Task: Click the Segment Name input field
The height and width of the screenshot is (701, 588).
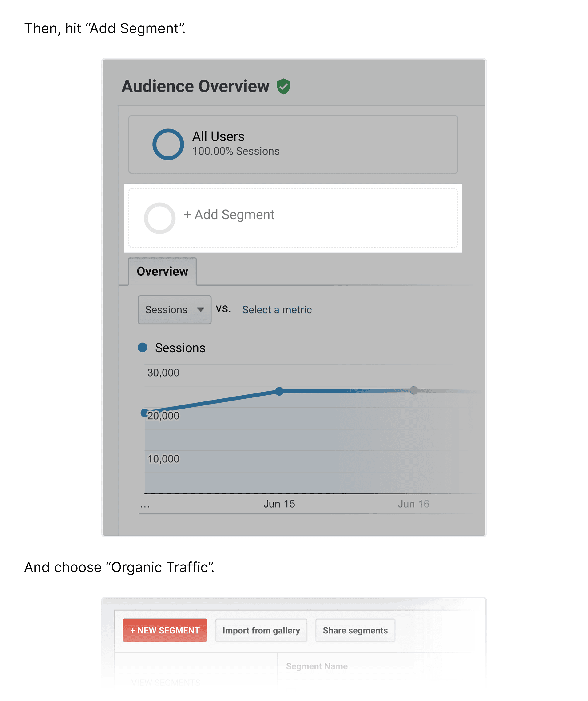Action: tap(317, 666)
